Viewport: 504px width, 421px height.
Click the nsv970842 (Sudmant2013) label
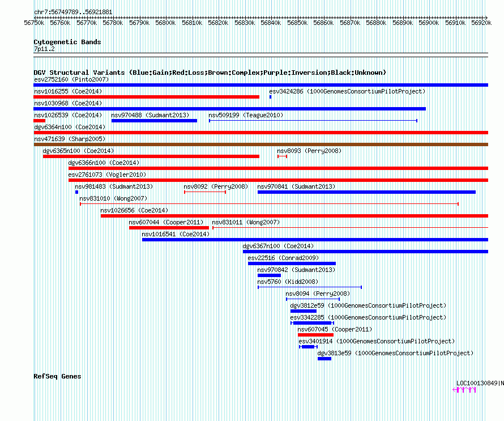296,270
